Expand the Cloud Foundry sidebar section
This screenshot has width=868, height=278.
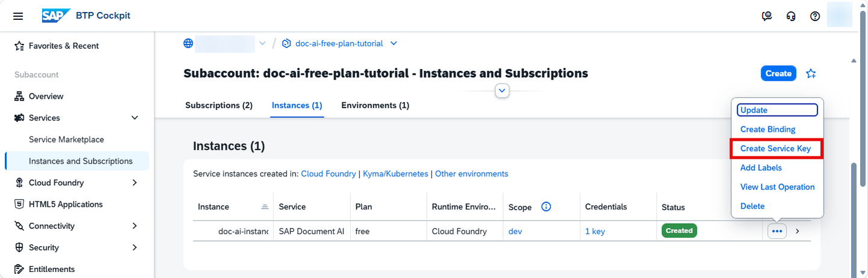click(134, 183)
